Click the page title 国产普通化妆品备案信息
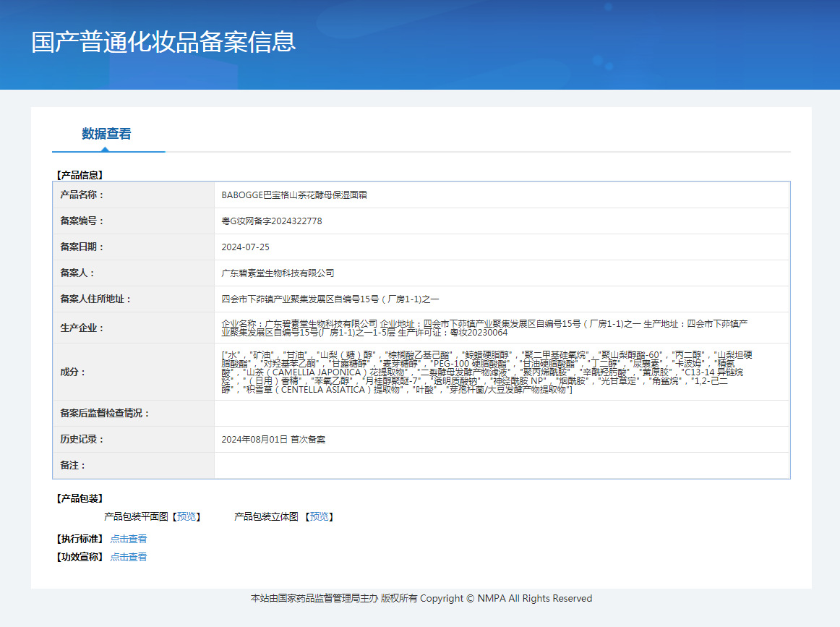This screenshot has width=840, height=627. [163, 42]
